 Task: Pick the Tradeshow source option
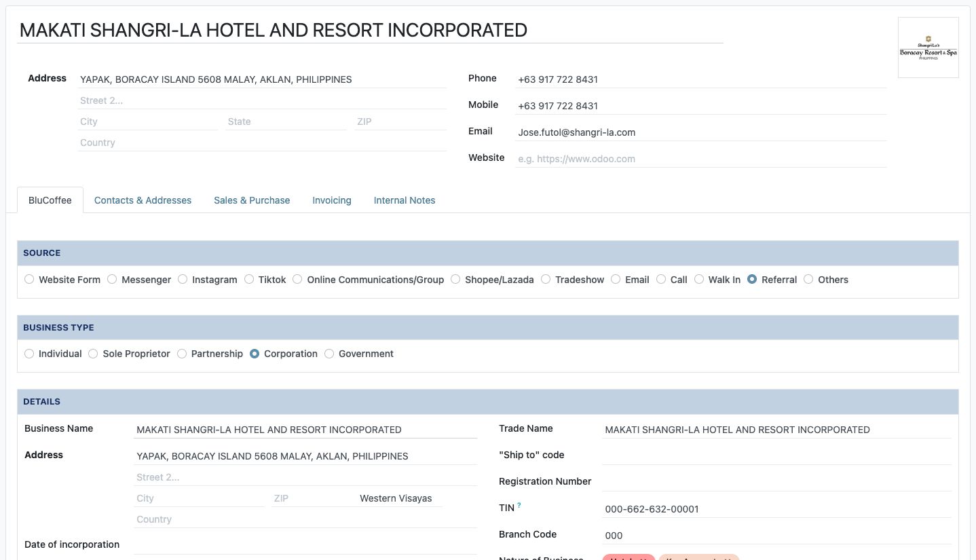point(546,279)
